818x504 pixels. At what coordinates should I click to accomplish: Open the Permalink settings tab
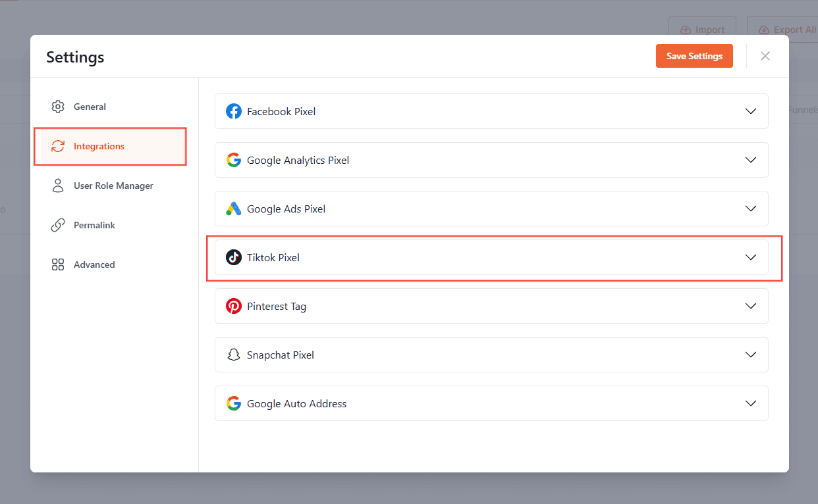click(94, 225)
